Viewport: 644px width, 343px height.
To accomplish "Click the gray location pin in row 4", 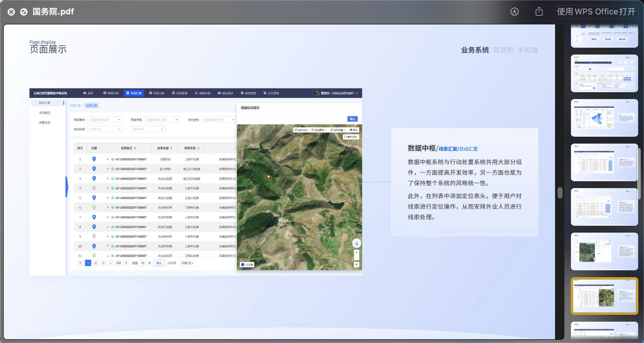I will [x=94, y=188].
